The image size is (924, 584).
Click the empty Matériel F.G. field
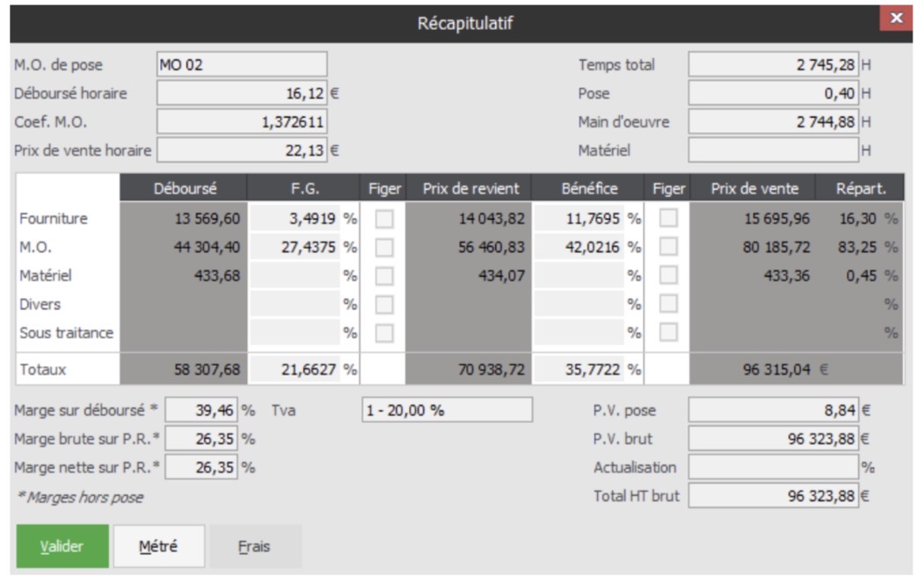(295, 276)
